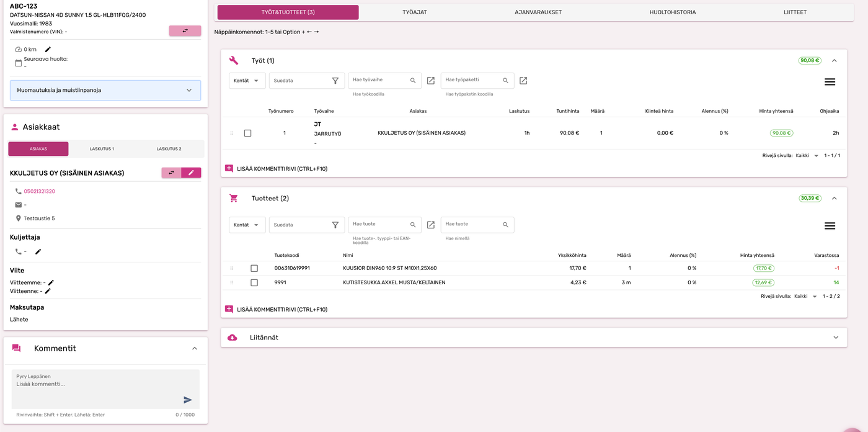
Task: Click the 12,69 € row total badge
Action: 763,282
